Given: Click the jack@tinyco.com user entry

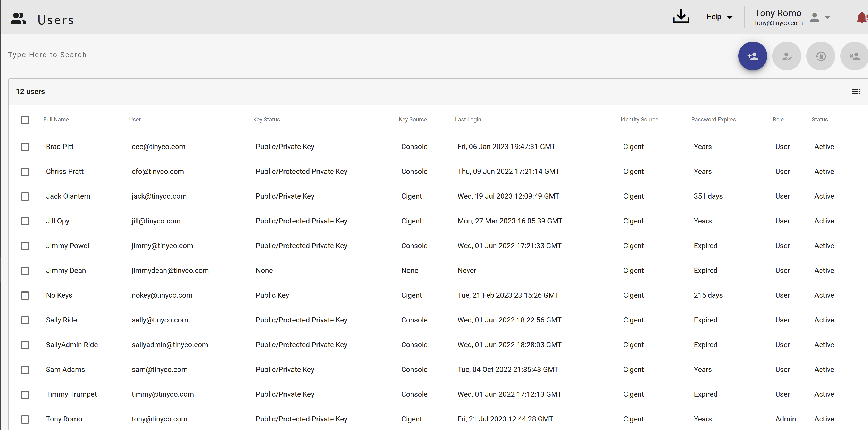Looking at the screenshot, I should pyautogui.click(x=159, y=196).
